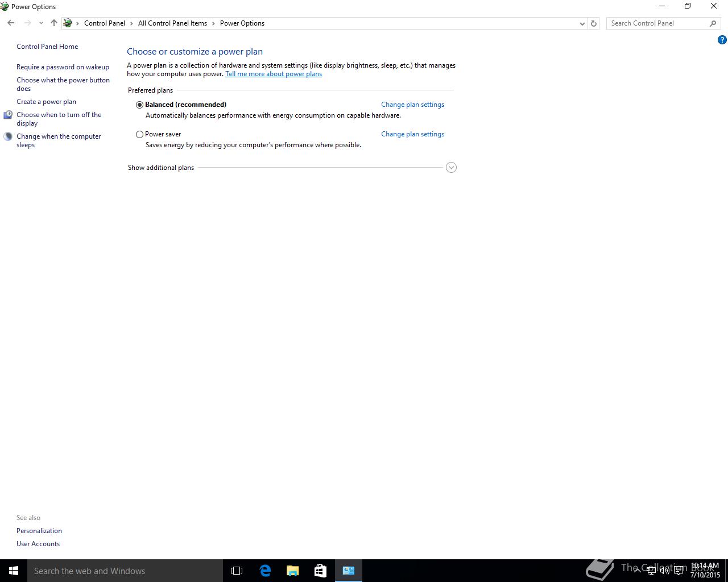Restore down the Power Options window
The height and width of the screenshot is (582, 728).
point(688,6)
